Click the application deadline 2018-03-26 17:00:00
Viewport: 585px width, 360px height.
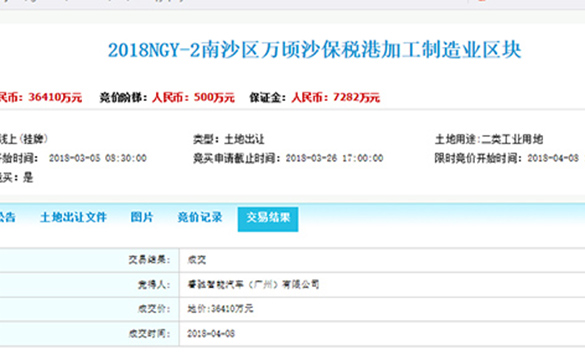coord(334,158)
